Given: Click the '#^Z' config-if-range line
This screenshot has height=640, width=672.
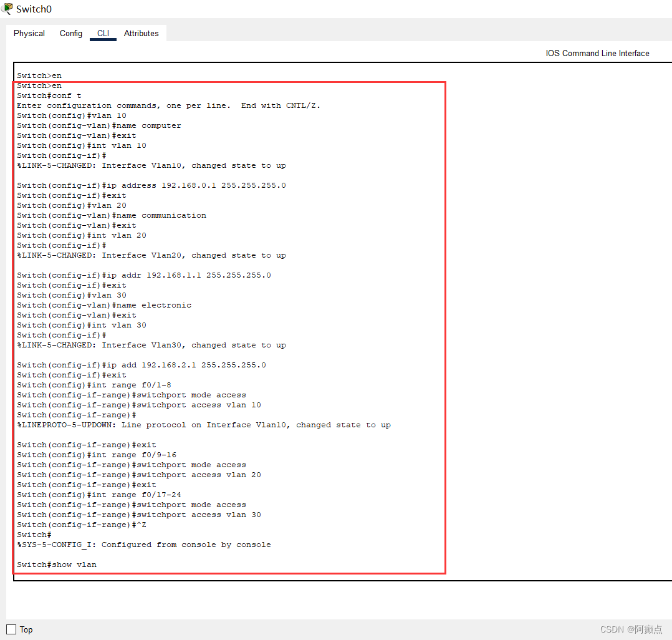Looking at the screenshot, I should tap(82, 525).
